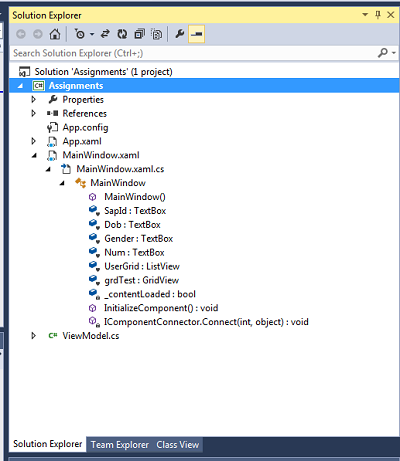Switch to the Team Explorer tab

click(x=120, y=445)
